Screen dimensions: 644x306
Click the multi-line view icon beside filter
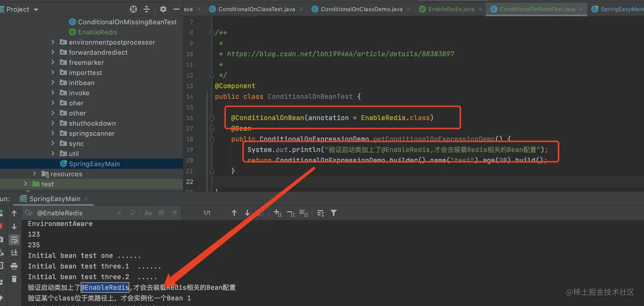[x=321, y=213]
